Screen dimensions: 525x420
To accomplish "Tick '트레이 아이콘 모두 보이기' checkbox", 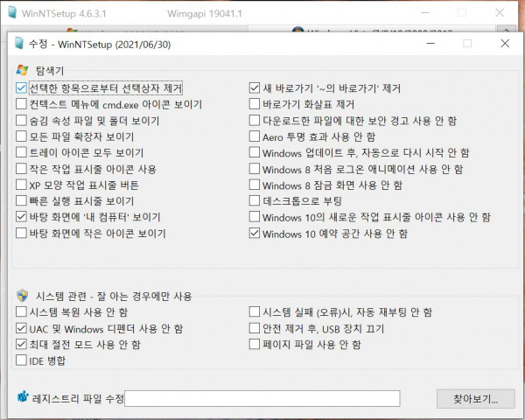I will pos(21,152).
